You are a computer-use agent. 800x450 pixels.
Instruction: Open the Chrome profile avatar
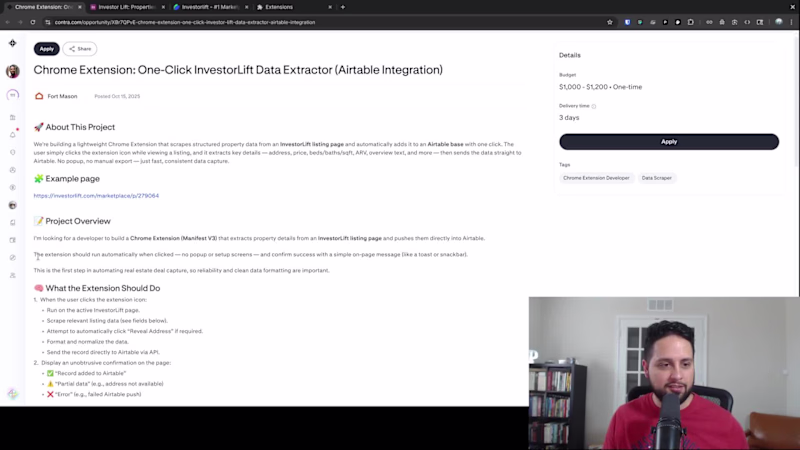779,22
